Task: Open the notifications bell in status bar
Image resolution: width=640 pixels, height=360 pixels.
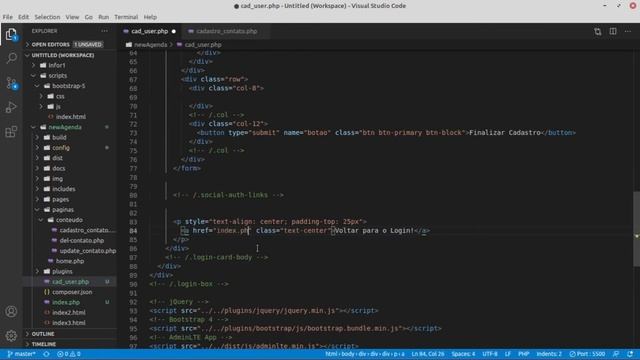Action: (631, 354)
